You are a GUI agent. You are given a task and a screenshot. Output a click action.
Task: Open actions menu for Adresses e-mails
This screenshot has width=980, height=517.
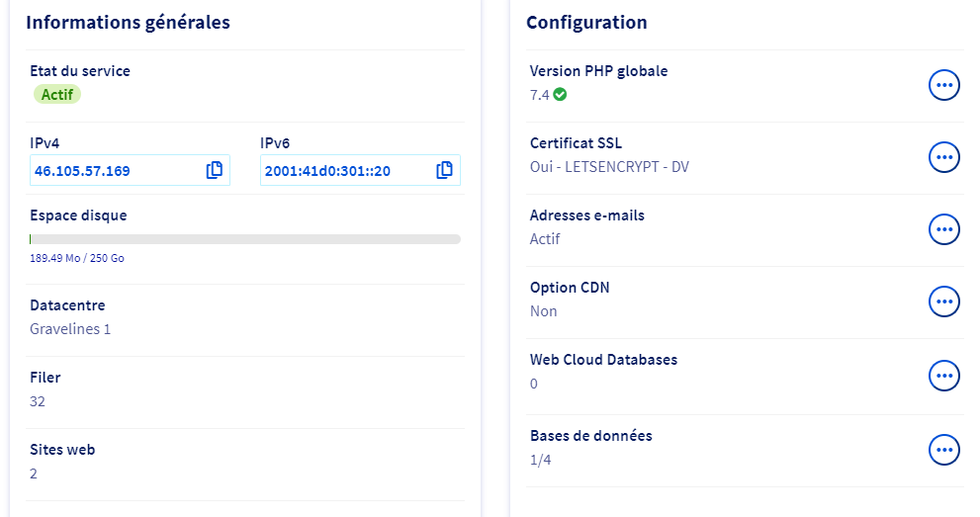944,229
